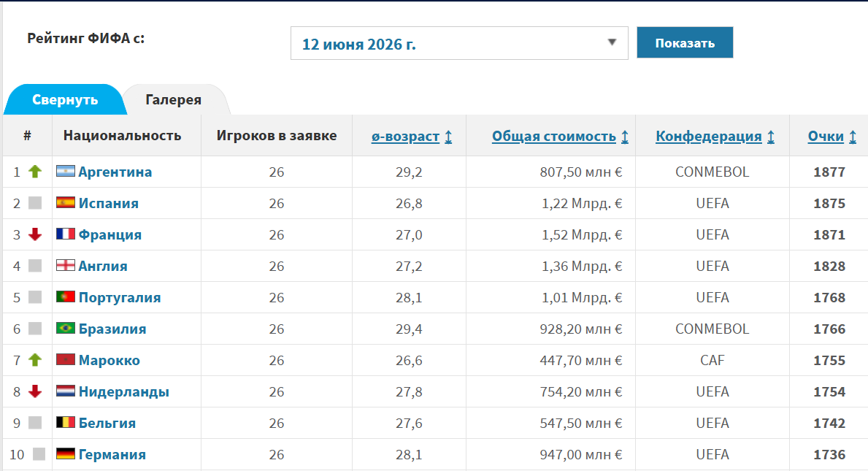The width and height of the screenshot is (868, 471).
Task: Click the sort arrows icon next to Очки
Action: [853, 136]
